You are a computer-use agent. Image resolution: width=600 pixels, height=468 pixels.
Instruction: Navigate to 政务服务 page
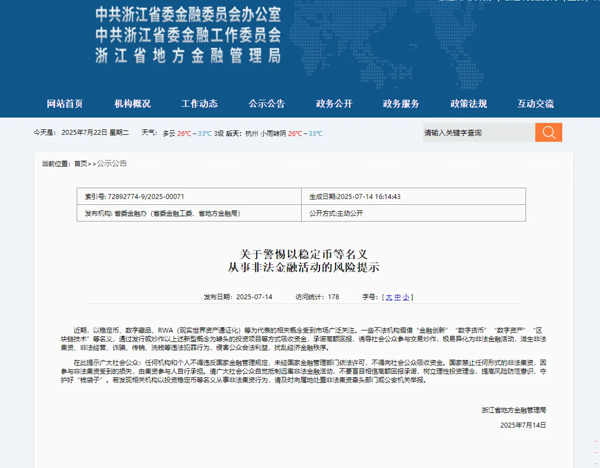click(401, 103)
